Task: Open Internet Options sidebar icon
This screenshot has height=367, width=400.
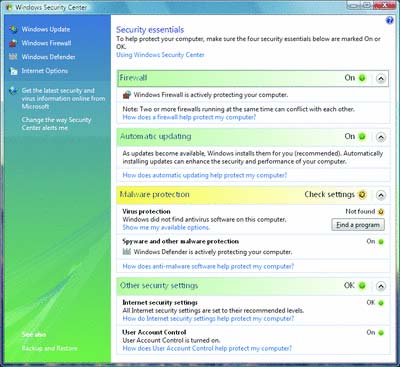Action: (x=13, y=71)
